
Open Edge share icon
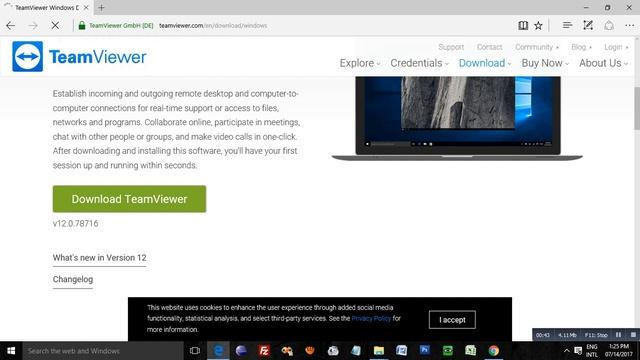pyautogui.click(x=609, y=25)
